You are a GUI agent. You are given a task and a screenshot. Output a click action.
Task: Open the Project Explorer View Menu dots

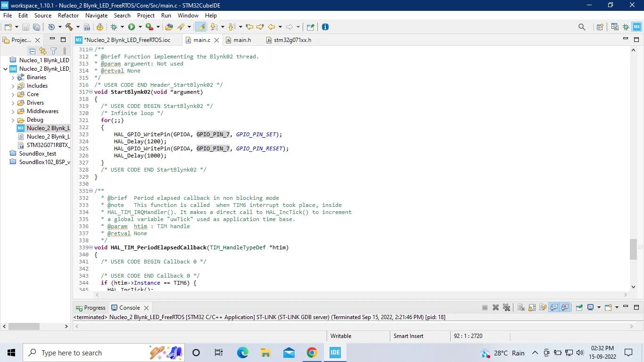65,51
